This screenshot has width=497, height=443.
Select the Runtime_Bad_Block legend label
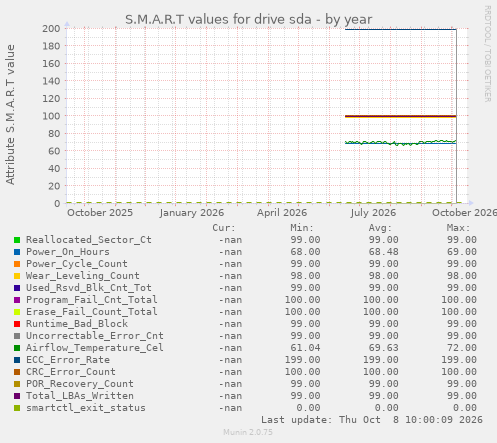point(77,324)
